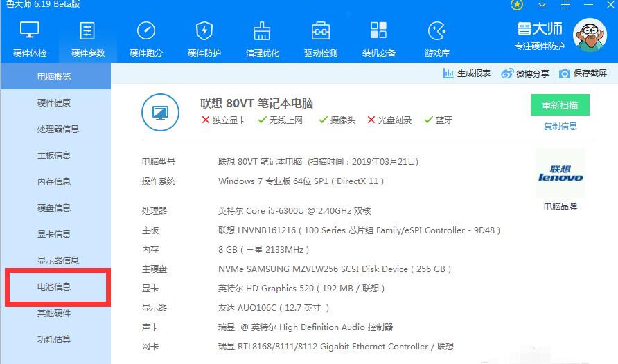This screenshot has width=618, height=364.
Task: Select 其他硬件 in the sidebar
Action: 55,313
